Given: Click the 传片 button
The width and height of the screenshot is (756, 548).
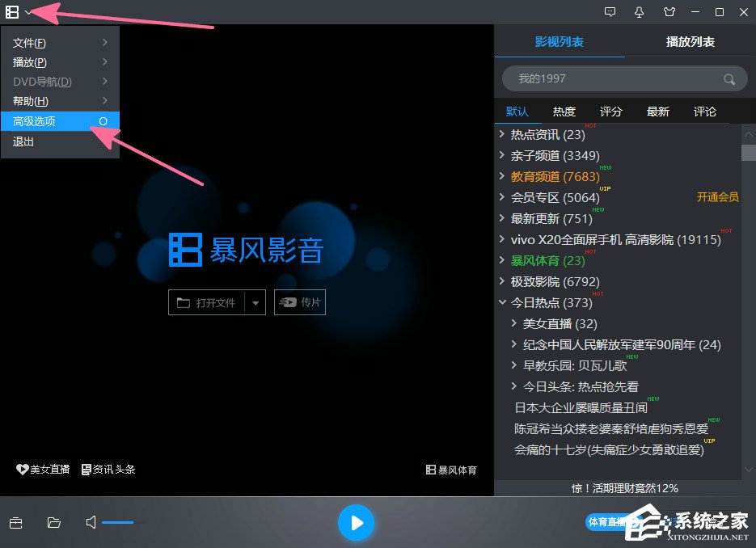Looking at the screenshot, I should click(300, 301).
